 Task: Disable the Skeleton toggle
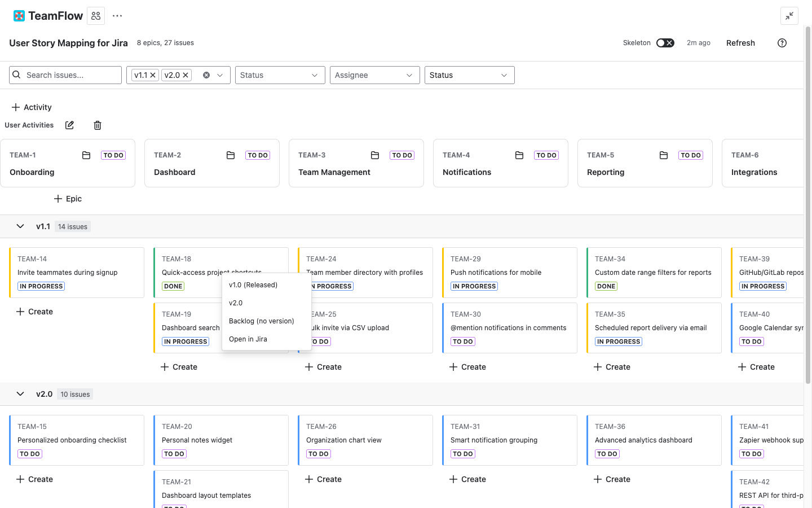(665, 42)
